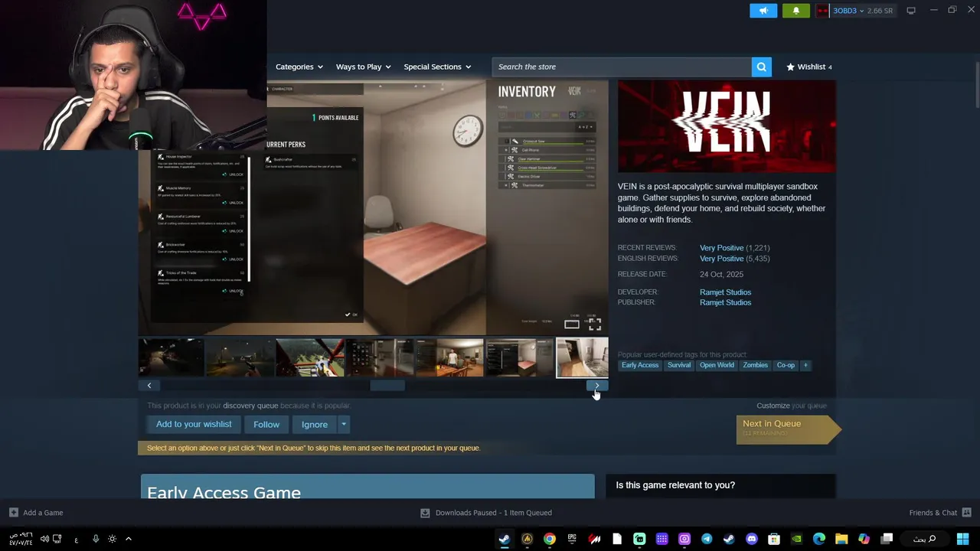Open the Friends & Chat icon
Viewport: 980px width, 551px height.
(x=966, y=513)
